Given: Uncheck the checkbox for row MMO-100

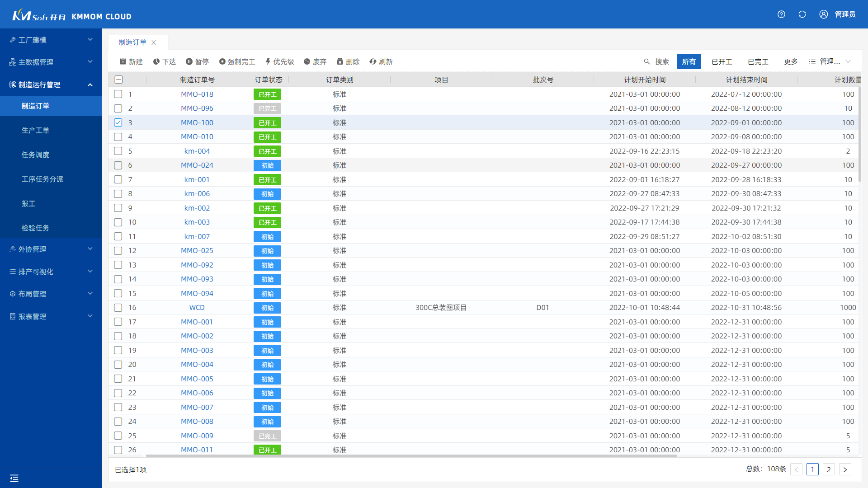Looking at the screenshot, I should pos(118,122).
